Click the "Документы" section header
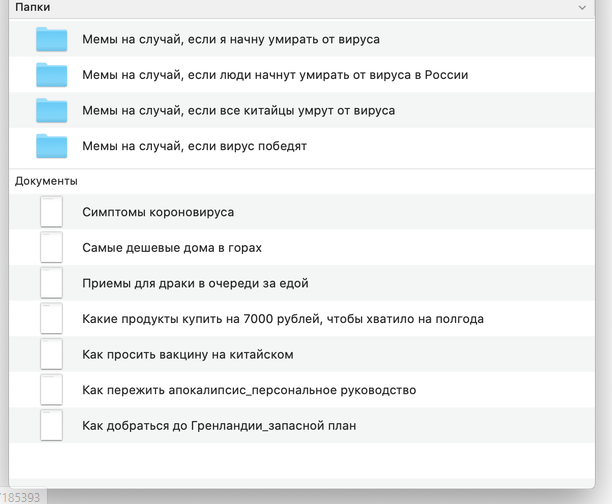Image resolution: width=612 pixels, height=504 pixels. [x=46, y=181]
